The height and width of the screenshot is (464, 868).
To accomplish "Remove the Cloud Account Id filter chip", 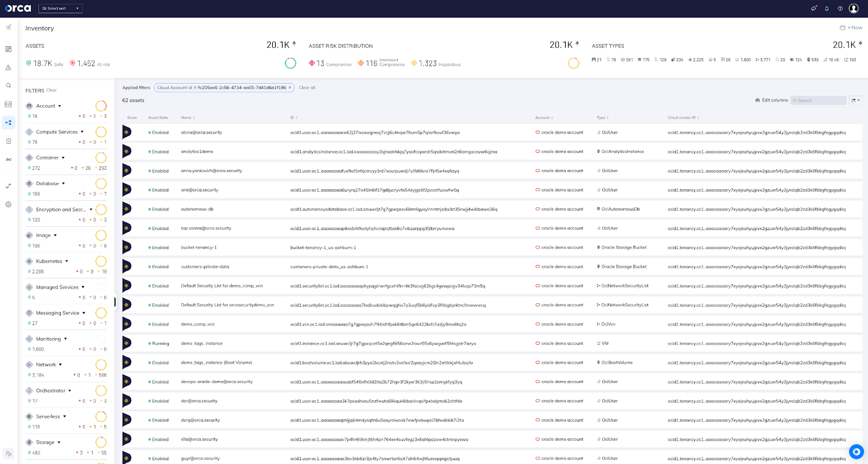I will [290, 87].
